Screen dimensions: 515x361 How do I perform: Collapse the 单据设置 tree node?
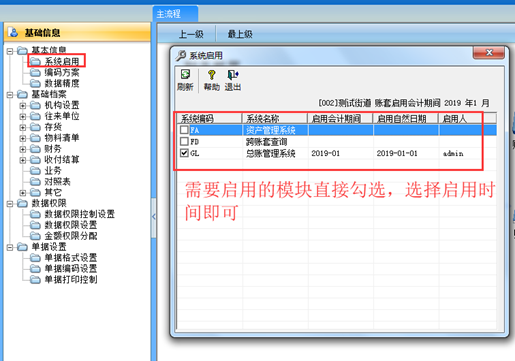10,247
